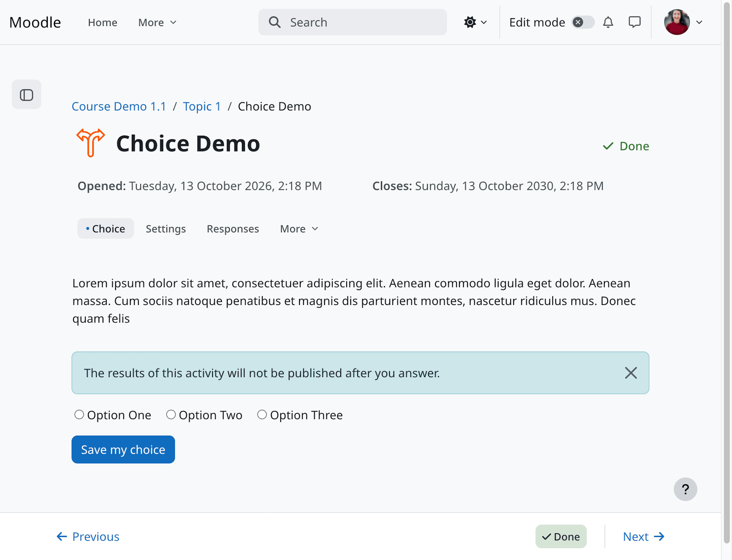
Task: Open the messaging speech bubble icon
Action: pos(634,22)
